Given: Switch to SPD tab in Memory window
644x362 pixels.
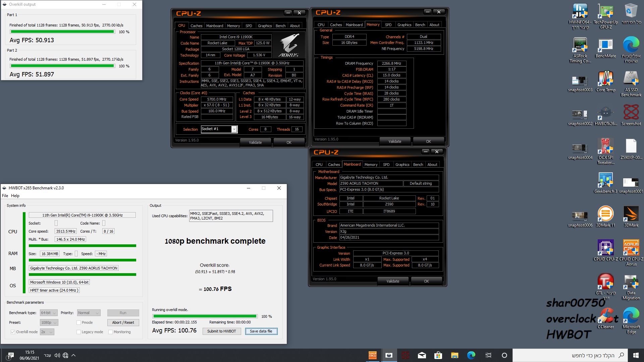Looking at the screenshot, I should coord(388,25).
